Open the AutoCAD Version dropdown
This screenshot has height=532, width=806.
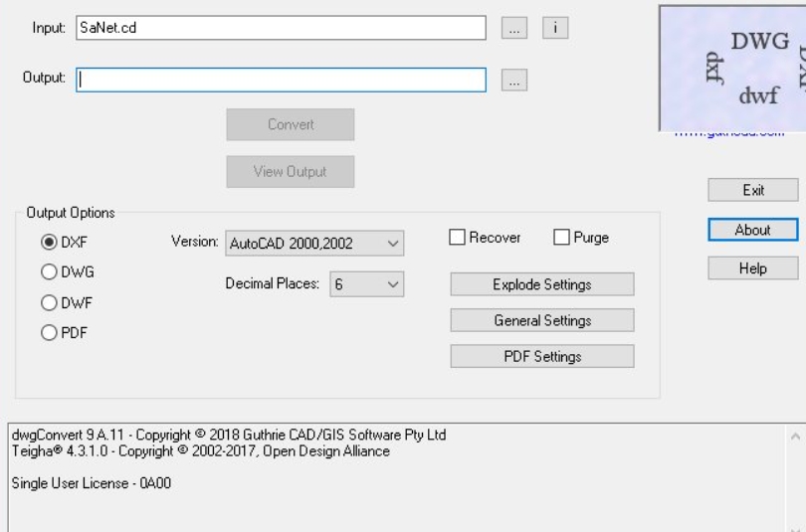tap(313, 243)
